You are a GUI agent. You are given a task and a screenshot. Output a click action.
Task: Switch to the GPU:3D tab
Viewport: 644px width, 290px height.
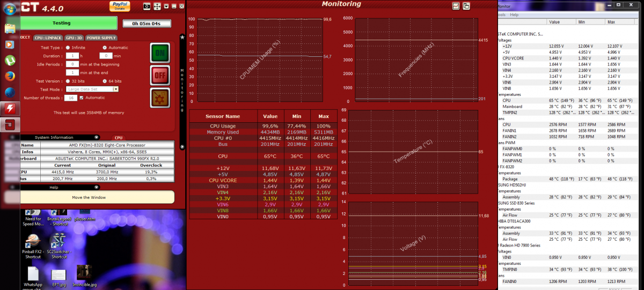tap(74, 38)
